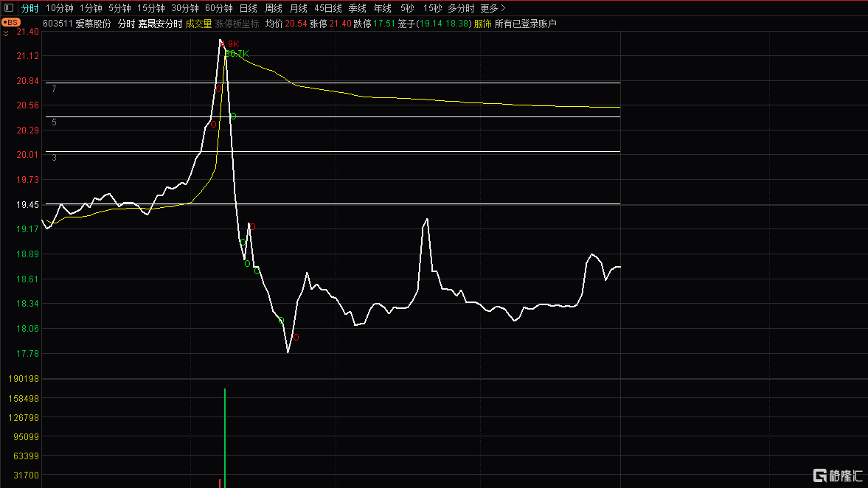Switch to the 60分钟 period tab
The height and width of the screenshot is (488, 868).
219,8
